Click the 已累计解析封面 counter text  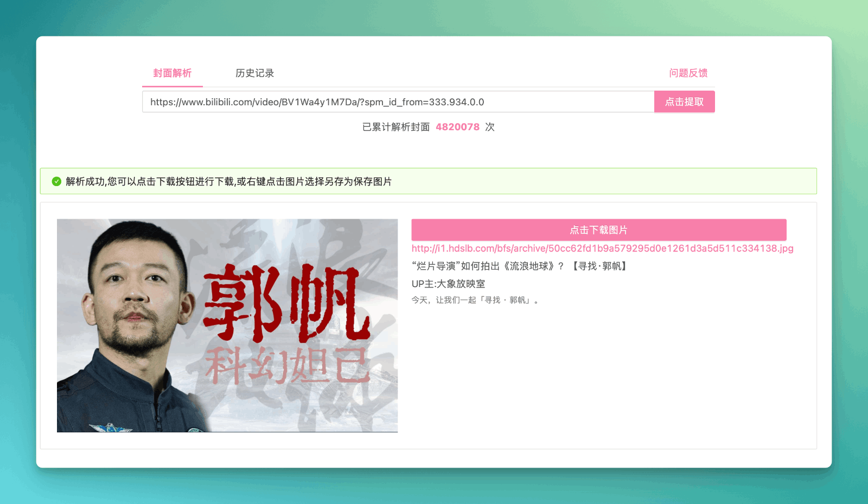393,126
